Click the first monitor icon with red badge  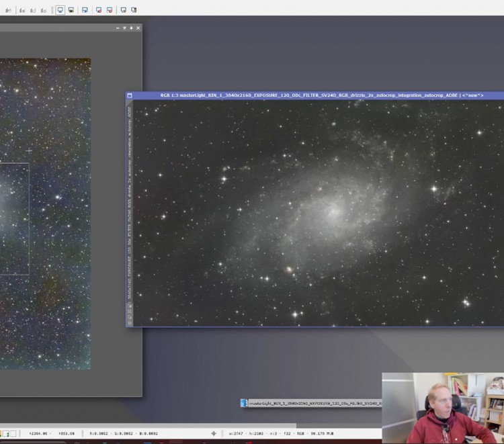[x=99, y=10]
